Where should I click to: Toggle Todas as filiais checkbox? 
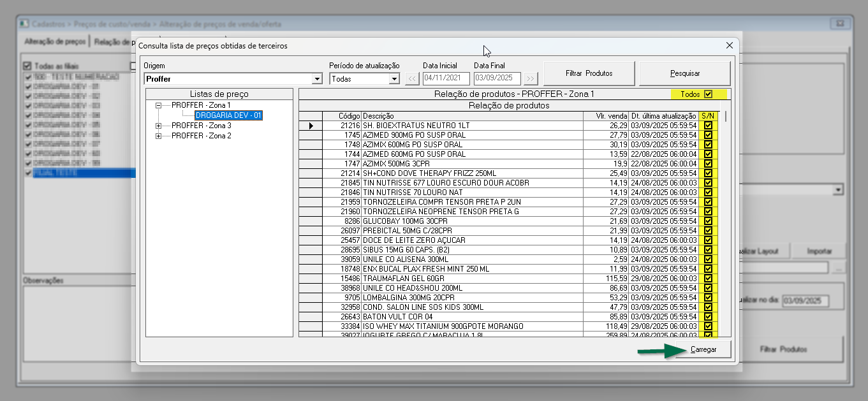(x=27, y=66)
